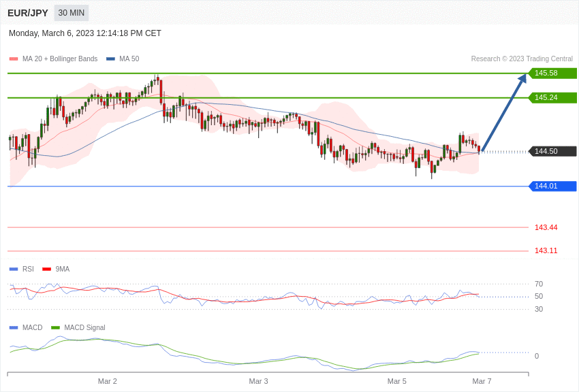The image size is (579, 392).
Task: Click the 144.50 current price tag
Action: pos(552,151)
